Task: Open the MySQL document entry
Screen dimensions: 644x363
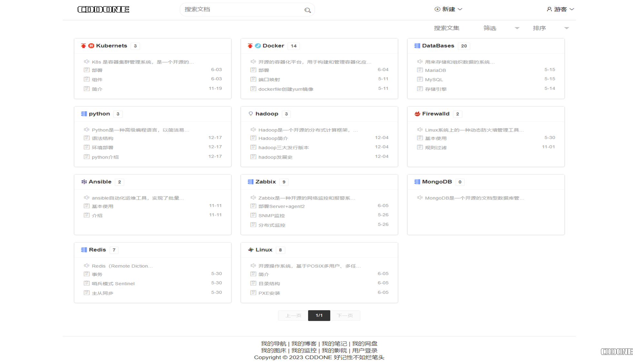Action: pyautogui.click(x=434, y=80)
